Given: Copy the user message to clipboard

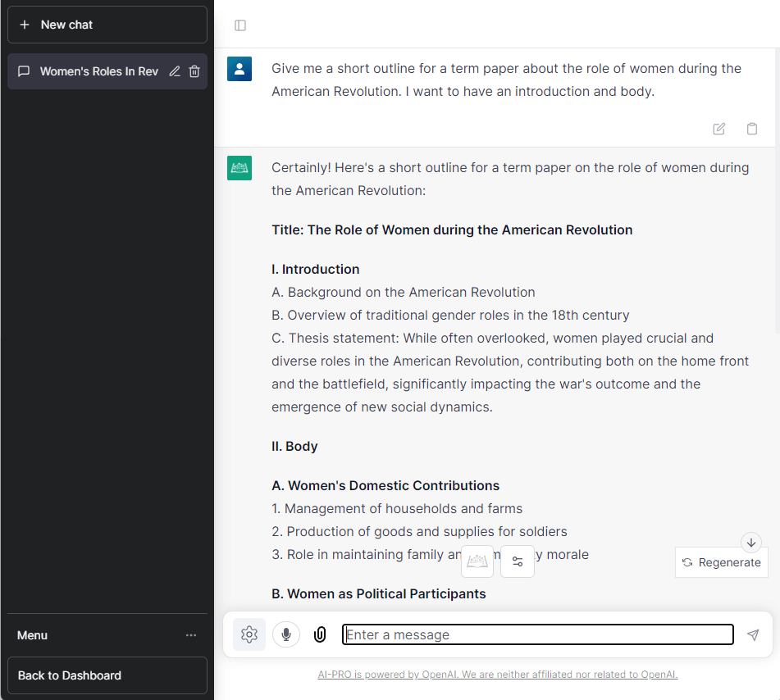Looking at the screenshot, I should [752, 129].
